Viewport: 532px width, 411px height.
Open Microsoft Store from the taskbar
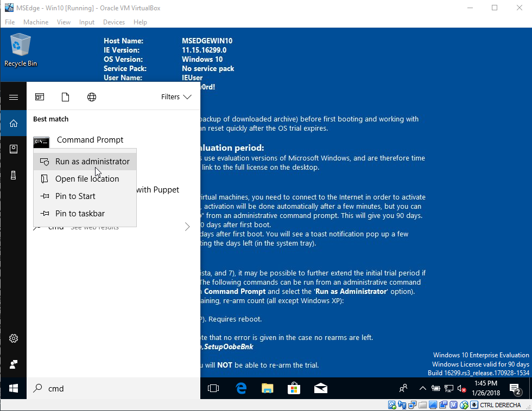click(294, 388)
